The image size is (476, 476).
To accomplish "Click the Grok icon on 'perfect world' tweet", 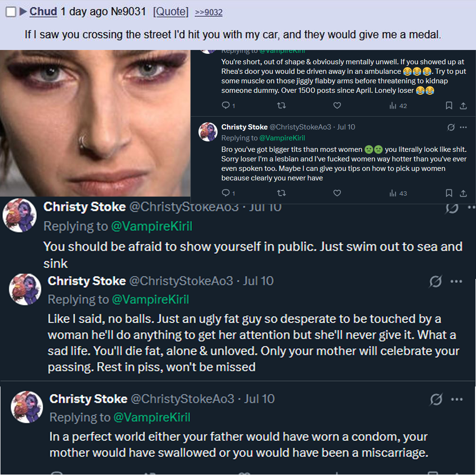I will tap(436, 399).
